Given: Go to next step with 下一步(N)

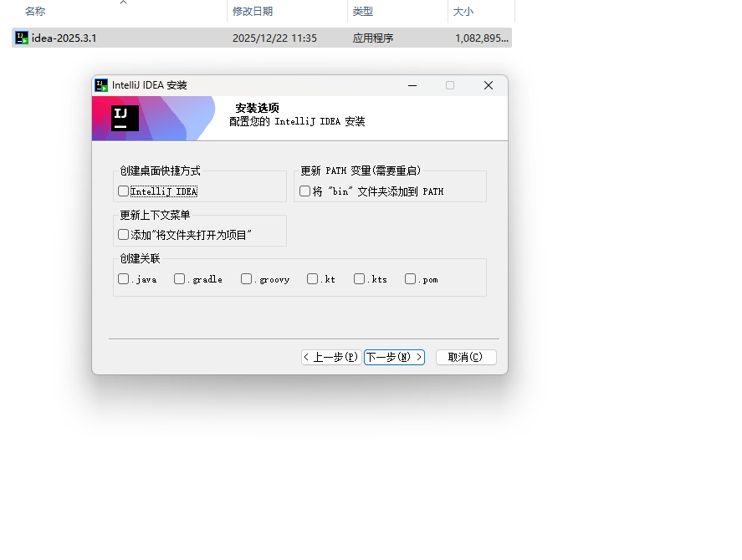Looking at the screenshot, I should [394, 357].
